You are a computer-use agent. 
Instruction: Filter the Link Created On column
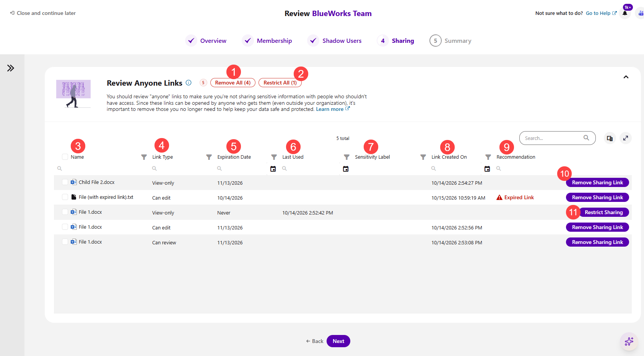[423, 157]
